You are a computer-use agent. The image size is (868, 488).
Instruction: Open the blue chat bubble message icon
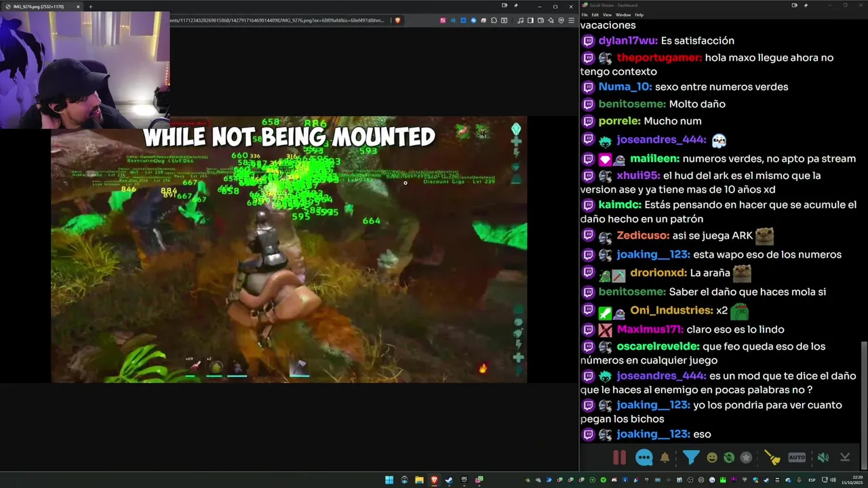click(644, 457)
